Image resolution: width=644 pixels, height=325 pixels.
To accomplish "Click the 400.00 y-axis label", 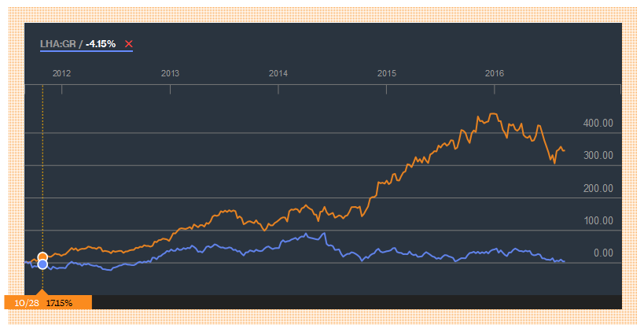I will [597, 124].
